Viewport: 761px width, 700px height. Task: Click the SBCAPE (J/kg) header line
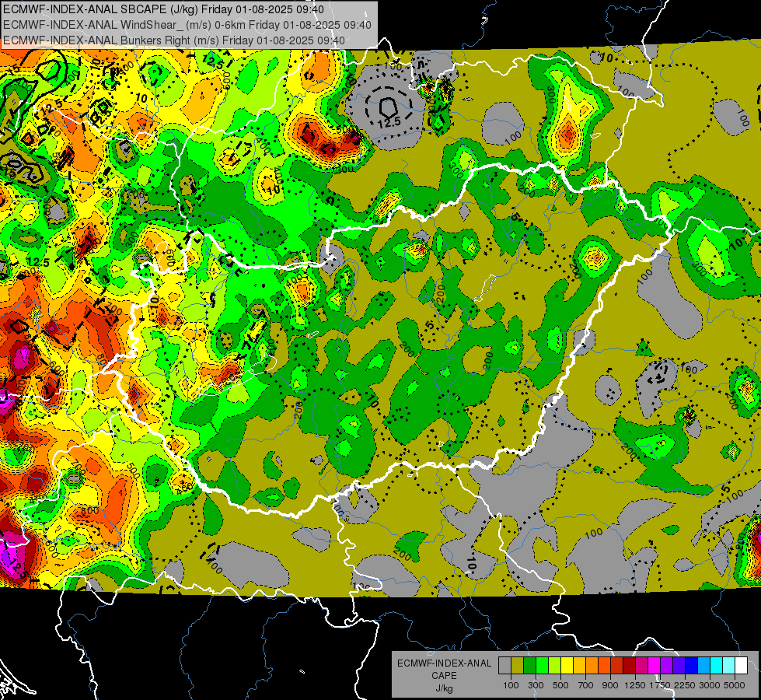tap(163, 9)
